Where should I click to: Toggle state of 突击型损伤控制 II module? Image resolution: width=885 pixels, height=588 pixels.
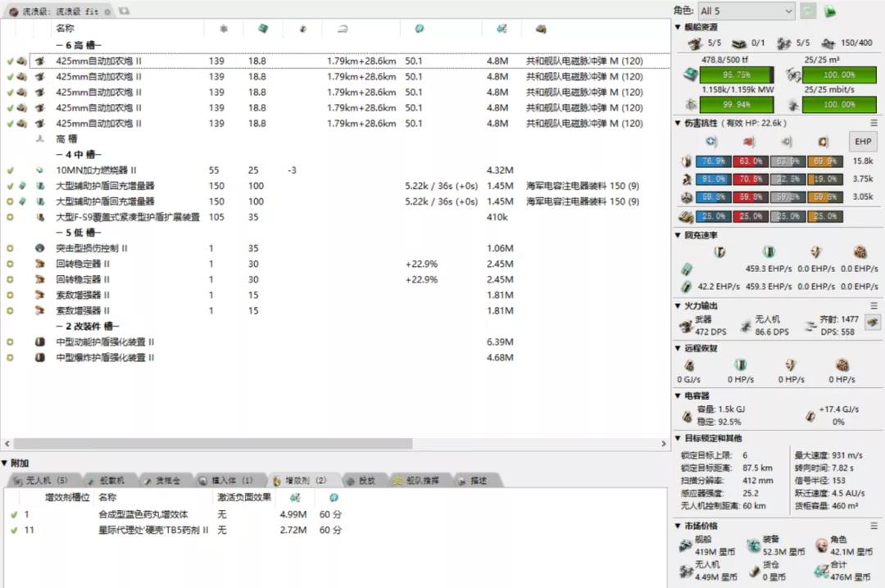(x=10, y=248)
